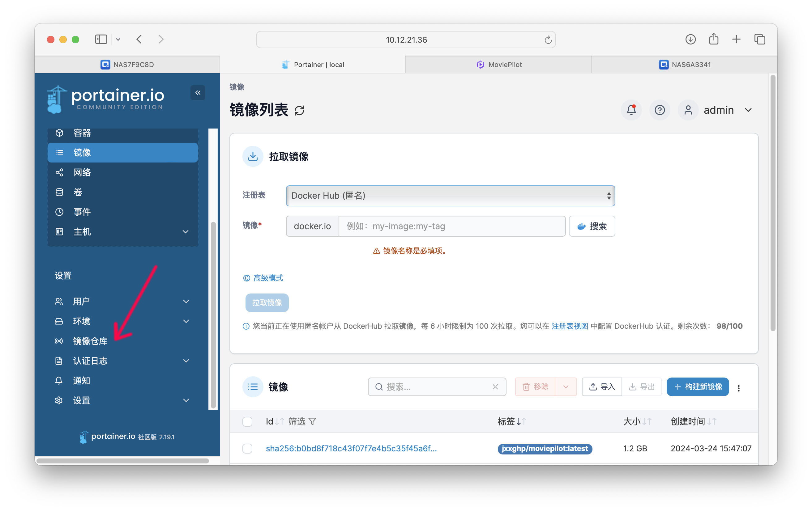Open the 注册表视图 link
The image size is (812, 511).
coord(570,326)
